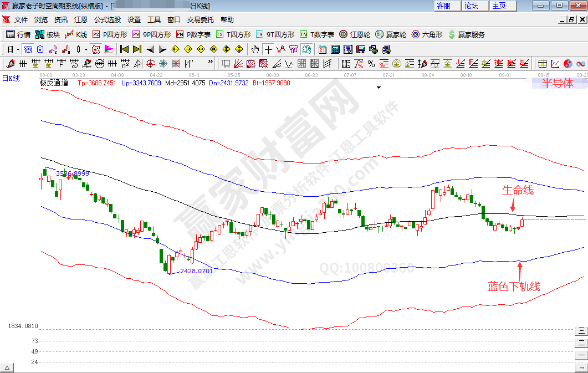
Task: Open the calendar icon showing 21
Action: pyautogui.click(x=323, y=49)
